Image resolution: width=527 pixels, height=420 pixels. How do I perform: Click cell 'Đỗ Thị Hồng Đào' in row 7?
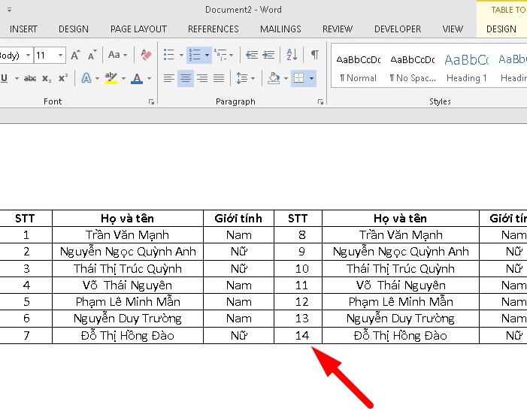[x=128, y=335]
